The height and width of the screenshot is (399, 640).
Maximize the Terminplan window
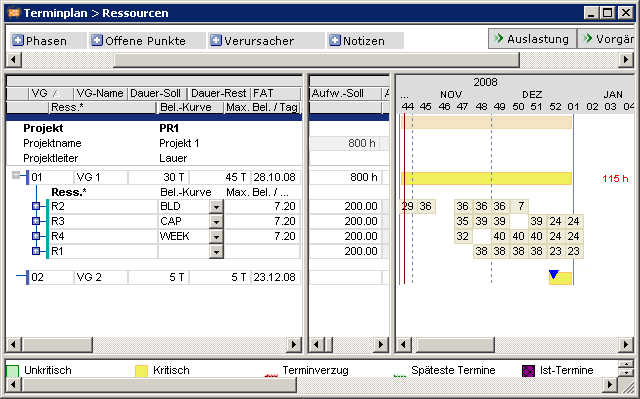point(608,13)
